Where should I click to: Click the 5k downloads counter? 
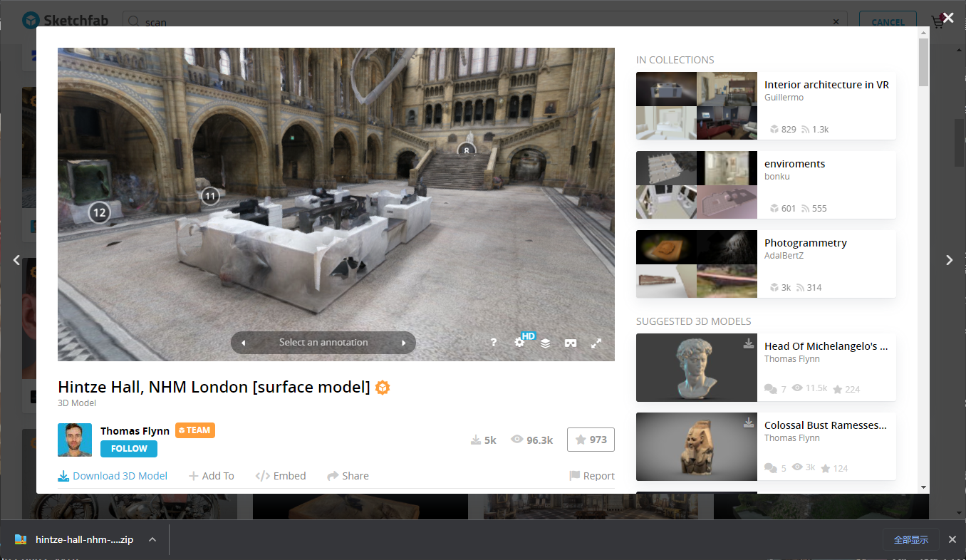(484, 440)
